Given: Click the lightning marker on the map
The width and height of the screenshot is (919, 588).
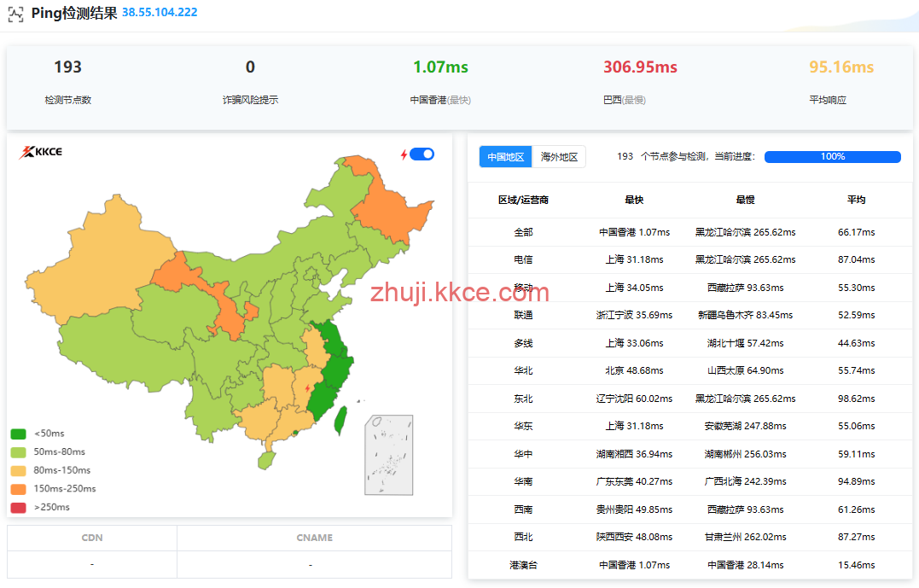Looking at the screenshot, I should [308, 388].
